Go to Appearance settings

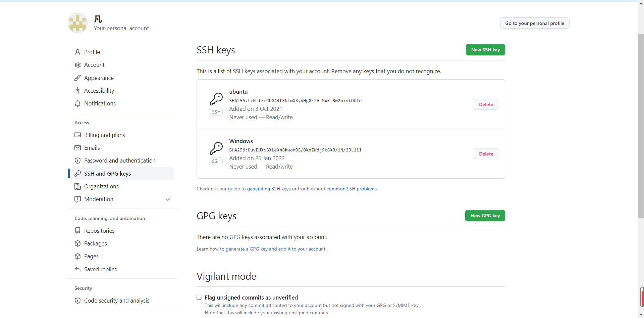[x=122, y=78]
